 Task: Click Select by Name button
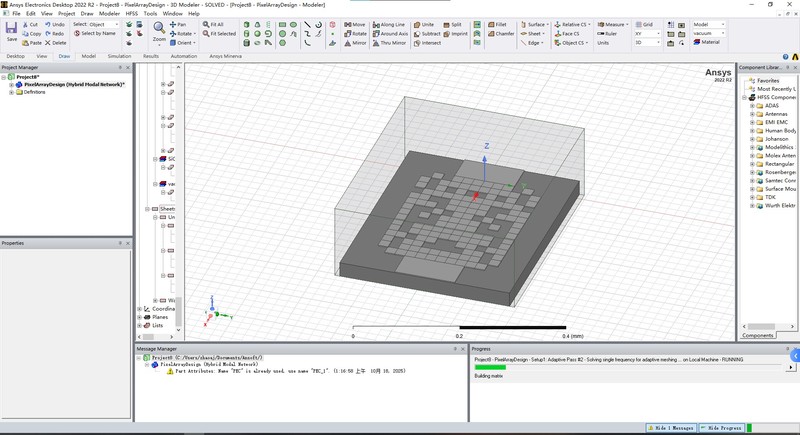click(x=95, y=33)
